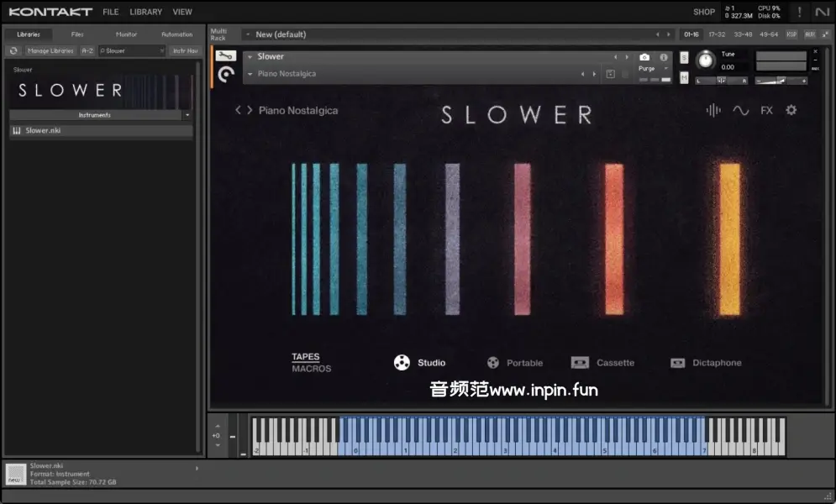This screenshot has height=504, width=836.
Task: Switch to the Automation tab
Action: coord(177,34)
